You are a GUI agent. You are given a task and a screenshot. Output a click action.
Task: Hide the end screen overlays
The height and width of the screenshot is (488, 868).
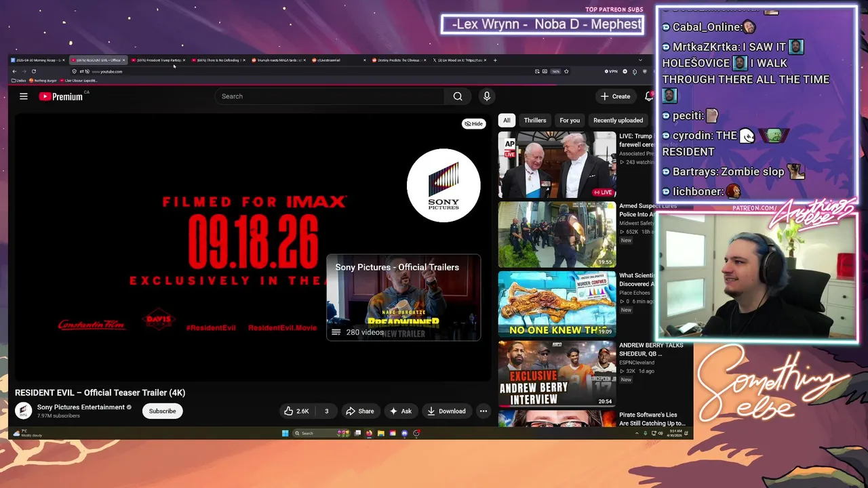[x=474, y=124]
